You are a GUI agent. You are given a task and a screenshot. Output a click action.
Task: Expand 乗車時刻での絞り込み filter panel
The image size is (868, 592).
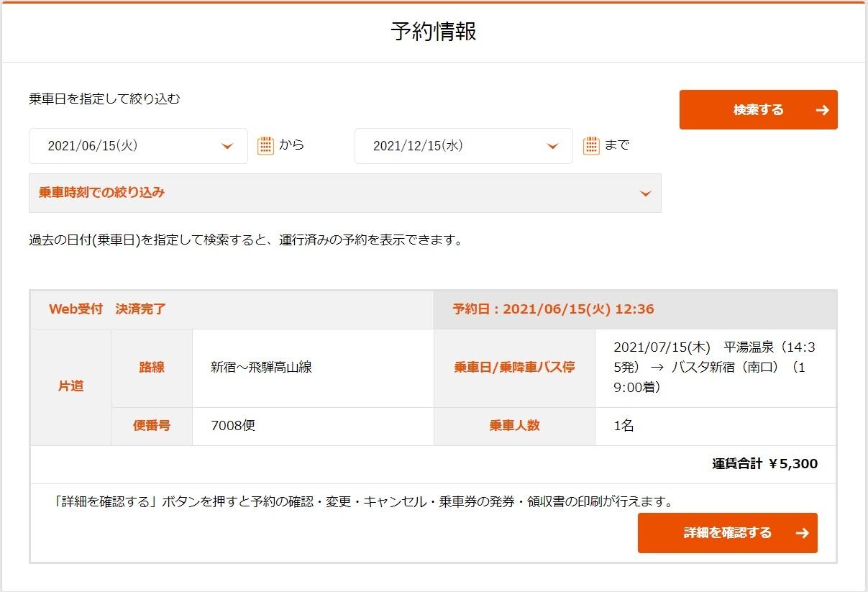345,193
